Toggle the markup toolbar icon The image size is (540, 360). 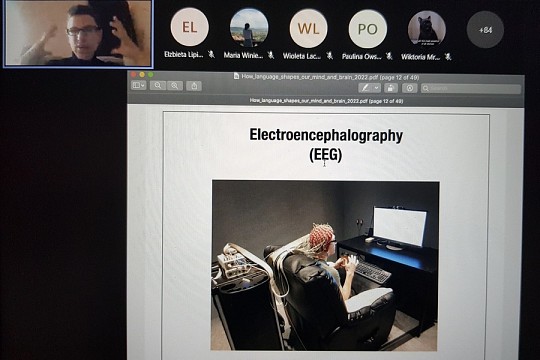(x=409, y=88)
